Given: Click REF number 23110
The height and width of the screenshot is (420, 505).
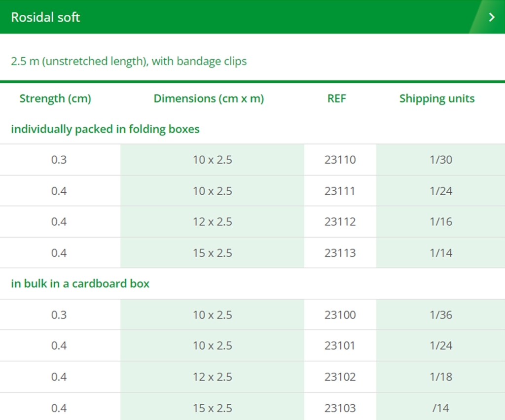Looking at the screenshot, I should [340, 160].
